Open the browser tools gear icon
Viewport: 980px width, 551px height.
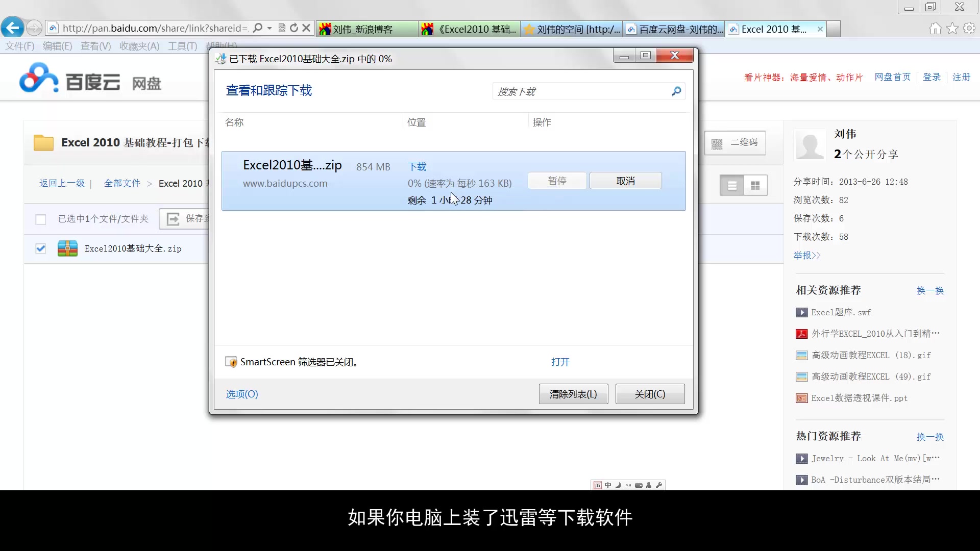click(x=969, y=29)
